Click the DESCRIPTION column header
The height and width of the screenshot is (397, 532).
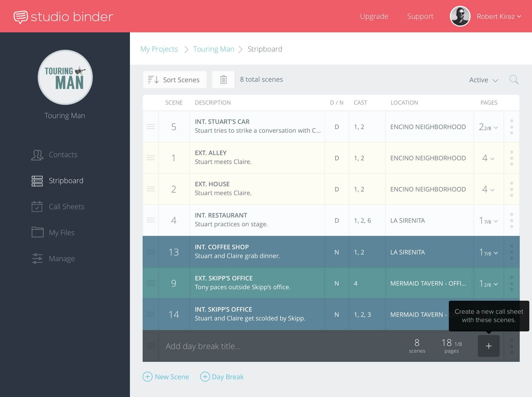[213, 102]
